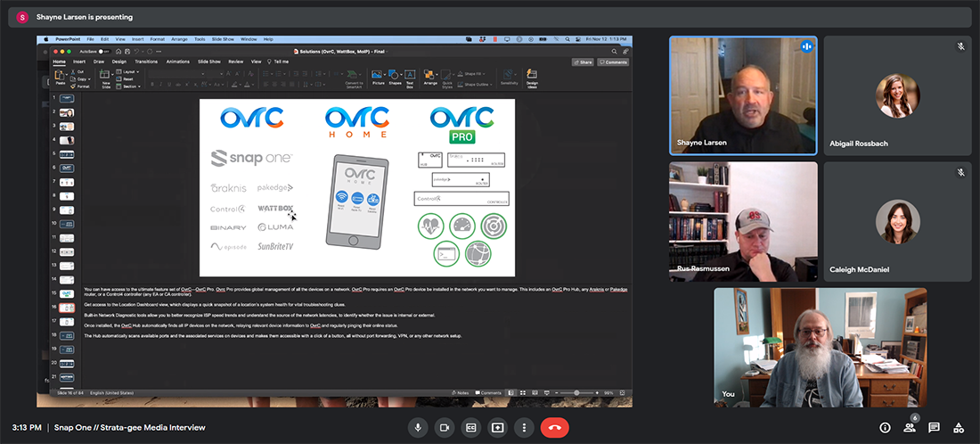Click the Tell me search field
Screen dimensions: 980x444
coord(278,62)
